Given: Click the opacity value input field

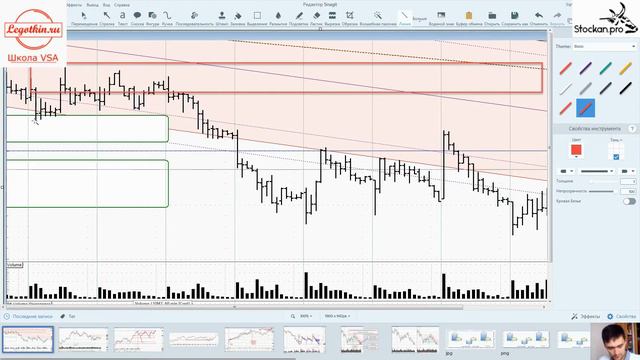Looking at the screenshot, I should click(628, 191).
